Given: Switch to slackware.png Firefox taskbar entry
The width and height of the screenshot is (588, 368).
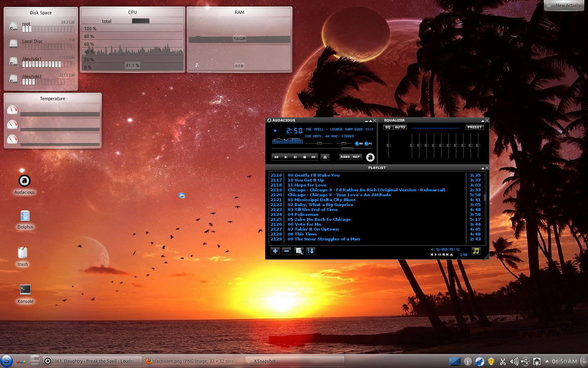Looking at the screenshot, I should pos(193,361).
